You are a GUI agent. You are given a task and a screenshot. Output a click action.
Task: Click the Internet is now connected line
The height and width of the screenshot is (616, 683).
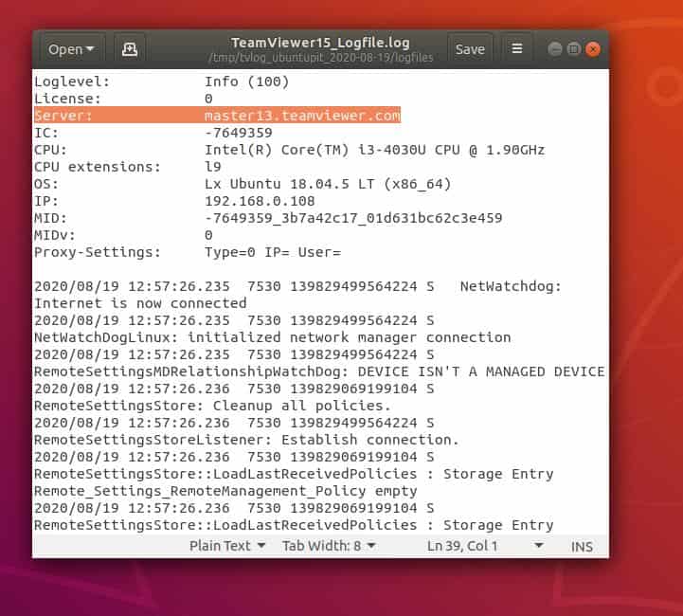(x=140, y=303)
